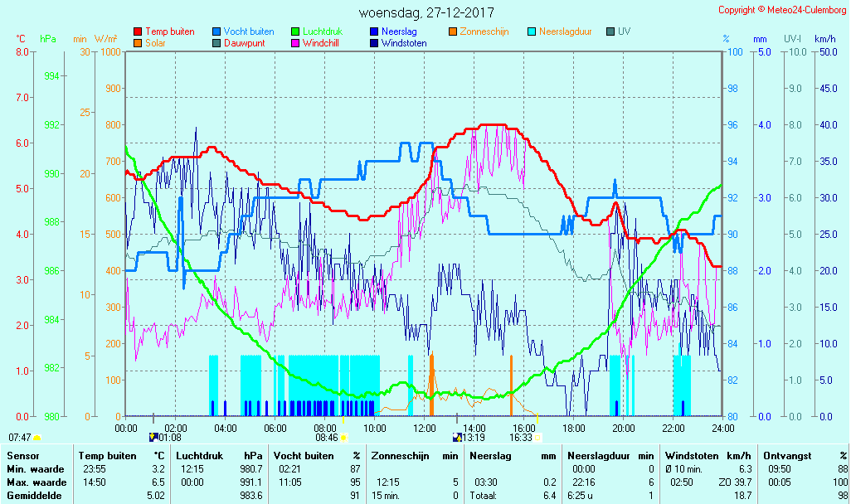The image size is (851, 504).
Task: Click the sun icon beside 07:47
Action: (x=37, y=438)
